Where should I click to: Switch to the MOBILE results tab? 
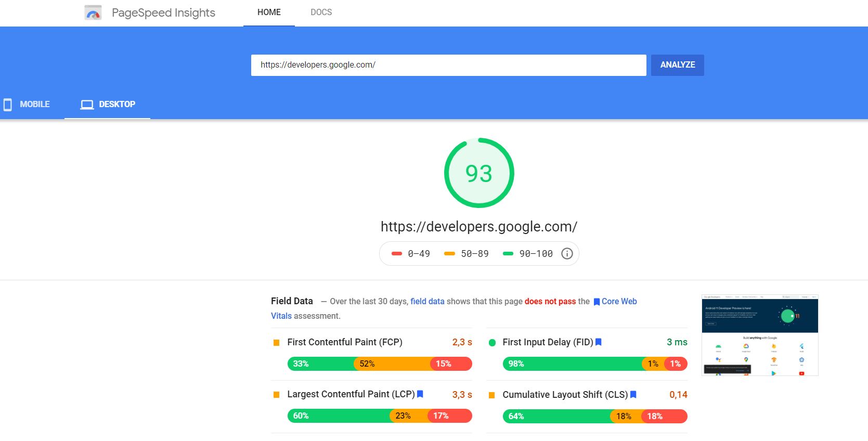tap(27, 105)
